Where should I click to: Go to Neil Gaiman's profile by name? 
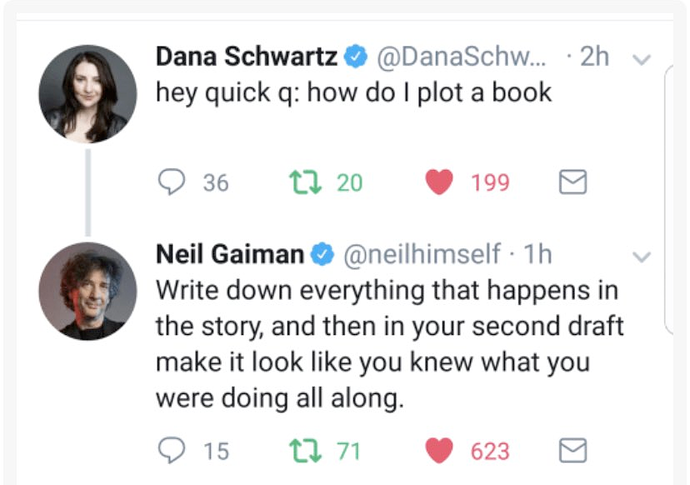coord(230,255)
